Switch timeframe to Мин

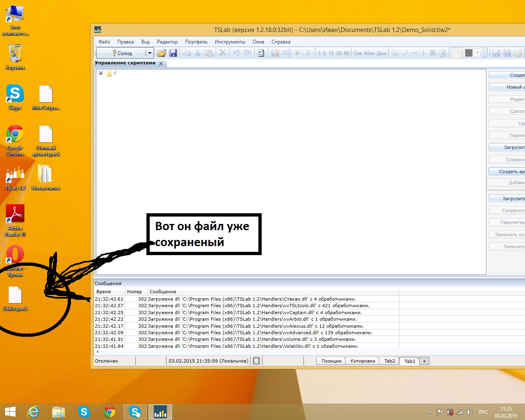tap(370, 53)
